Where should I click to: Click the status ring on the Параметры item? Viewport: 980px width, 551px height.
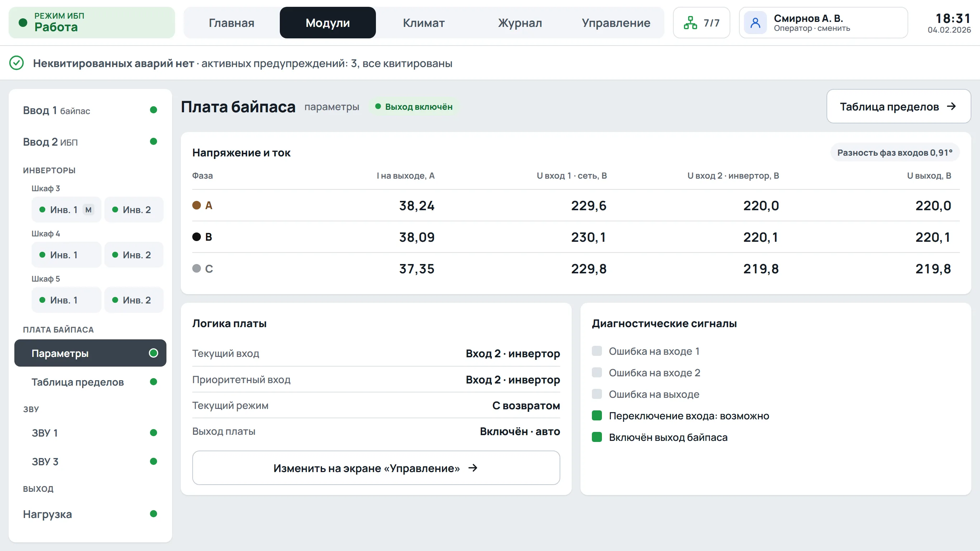153,353
